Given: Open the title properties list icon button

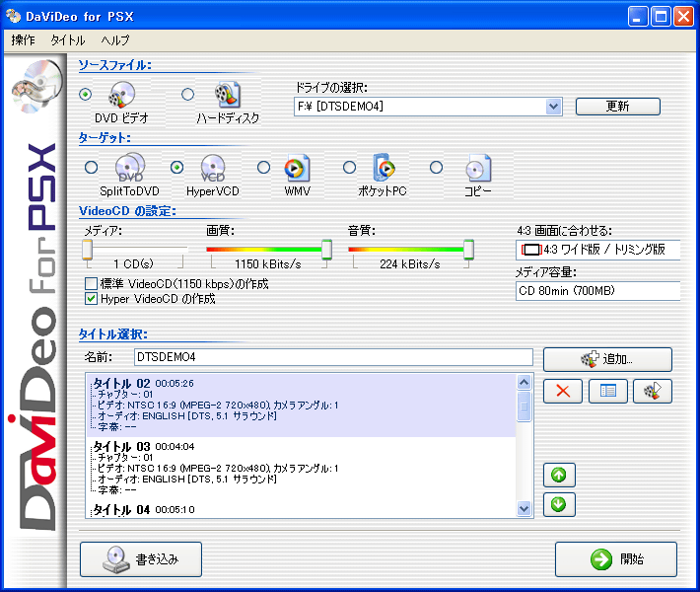Looking at the screenshot, I should click(x=608, y=392).
